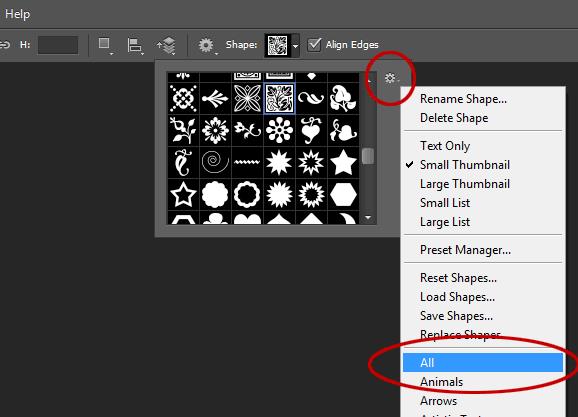The width and height of the screenshot is (578, 417).
Task: Select the solid scalloped blob shape
Action: tap(215, 194)
